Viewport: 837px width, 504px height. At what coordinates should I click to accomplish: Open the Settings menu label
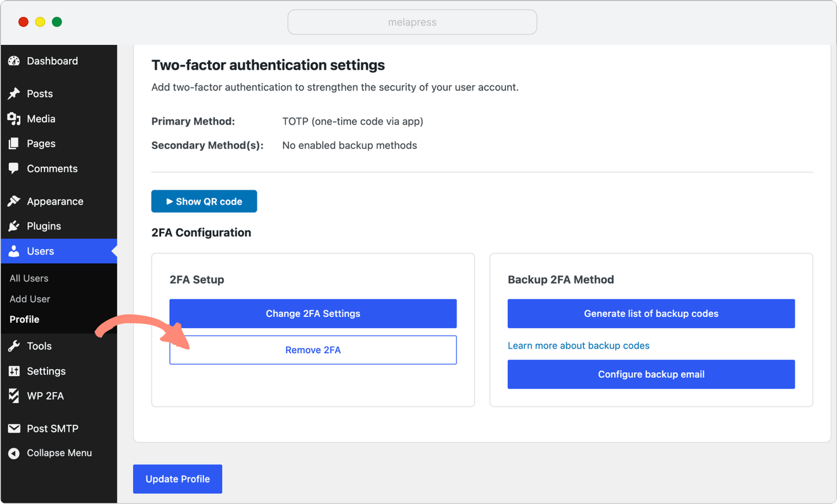tap(46, 371)
